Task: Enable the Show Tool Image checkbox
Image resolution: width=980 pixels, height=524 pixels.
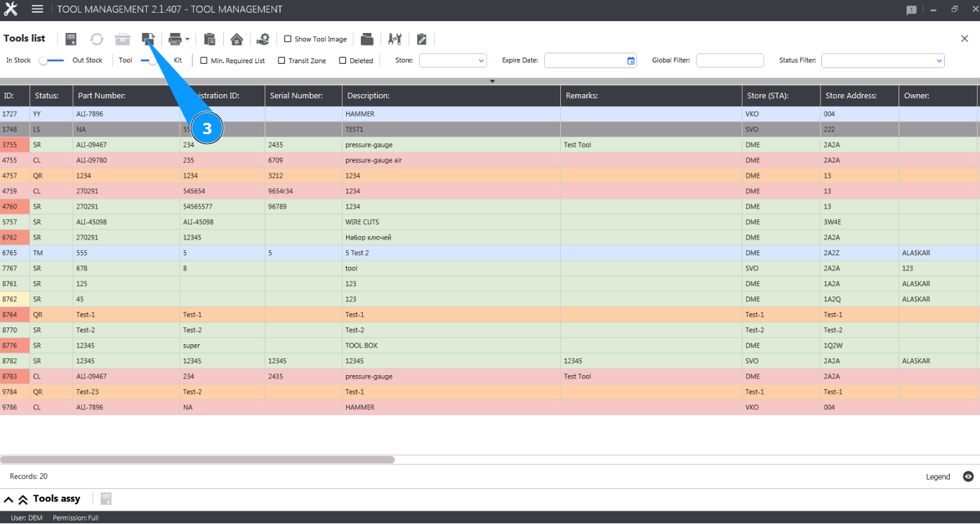Action: pos(288,39)
